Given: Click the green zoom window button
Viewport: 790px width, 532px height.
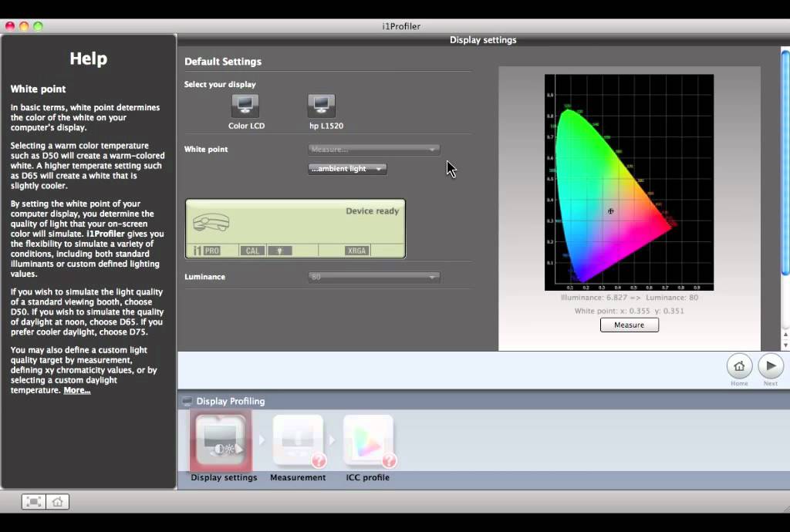Looking at the screenshot, I should point(39,26).
